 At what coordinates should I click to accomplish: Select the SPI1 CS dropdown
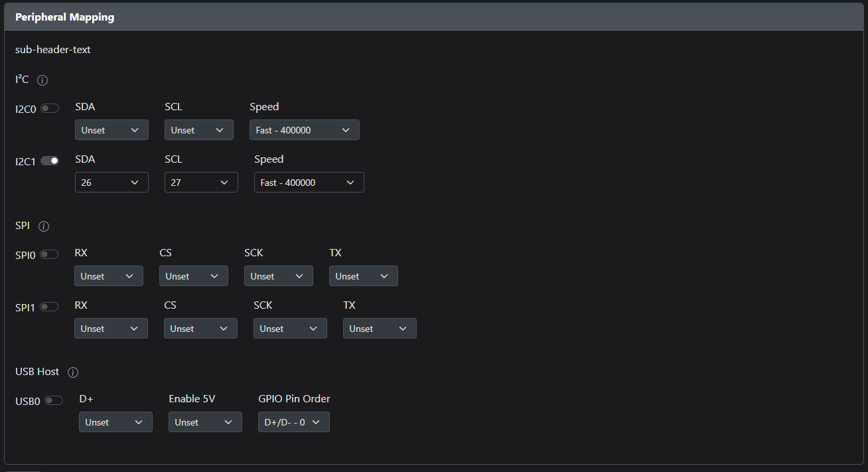(200, 329)
